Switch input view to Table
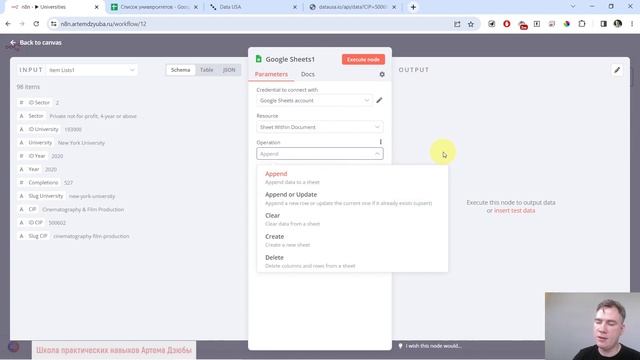640x360 pixels. click(207, 70)
